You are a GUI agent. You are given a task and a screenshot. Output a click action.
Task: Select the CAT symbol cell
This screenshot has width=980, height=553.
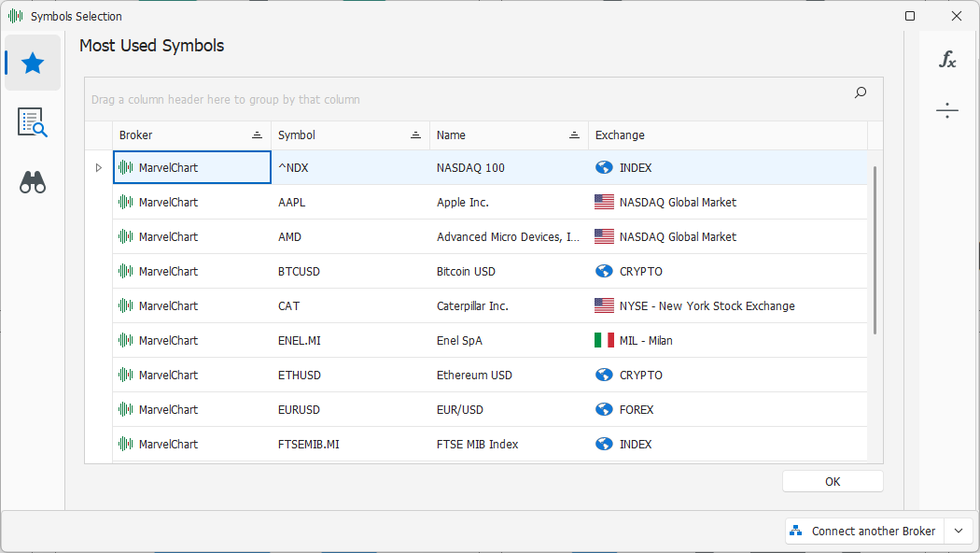[x=351, y=305]
